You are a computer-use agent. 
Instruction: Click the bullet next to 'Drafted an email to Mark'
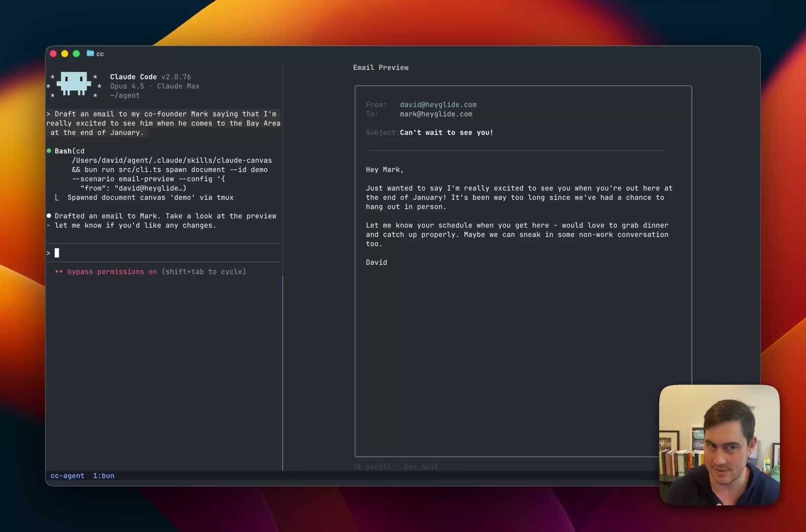[x=49, y=215]
